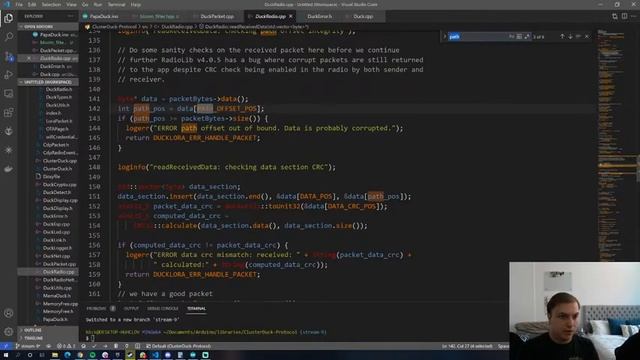Open the Windows Start menu
This screenshot has height=360, width=640.
6,355
